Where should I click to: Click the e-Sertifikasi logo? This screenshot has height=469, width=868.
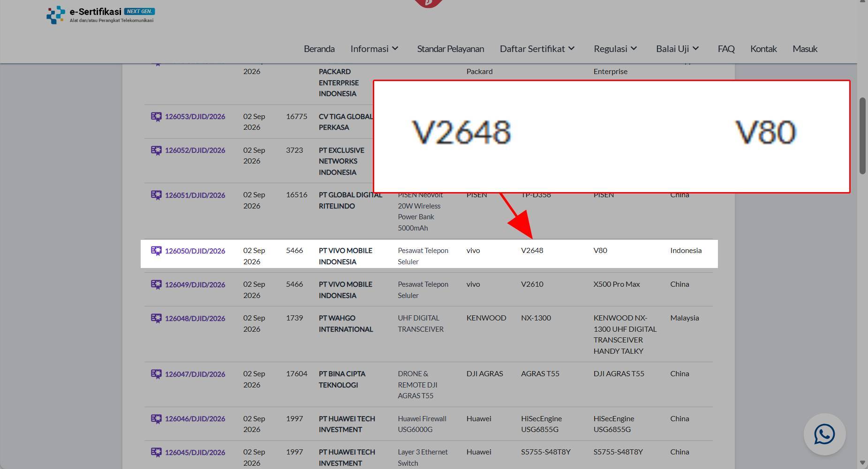point(100,15)
